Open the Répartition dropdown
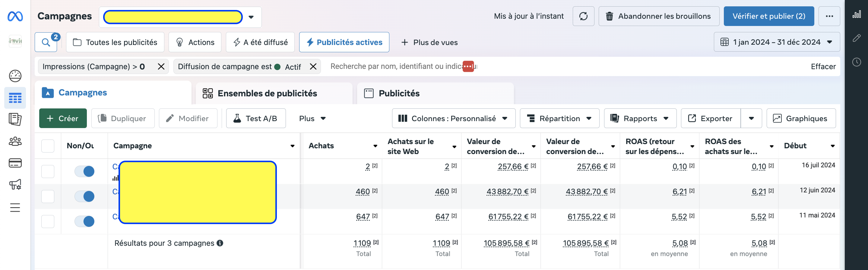This screenshot has height=270, width=868. (x=559, y=118)
